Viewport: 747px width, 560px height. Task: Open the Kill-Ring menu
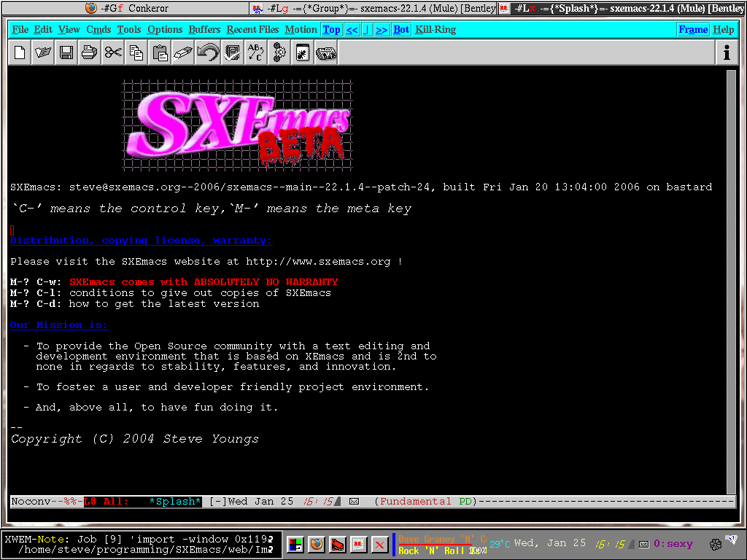436,29
